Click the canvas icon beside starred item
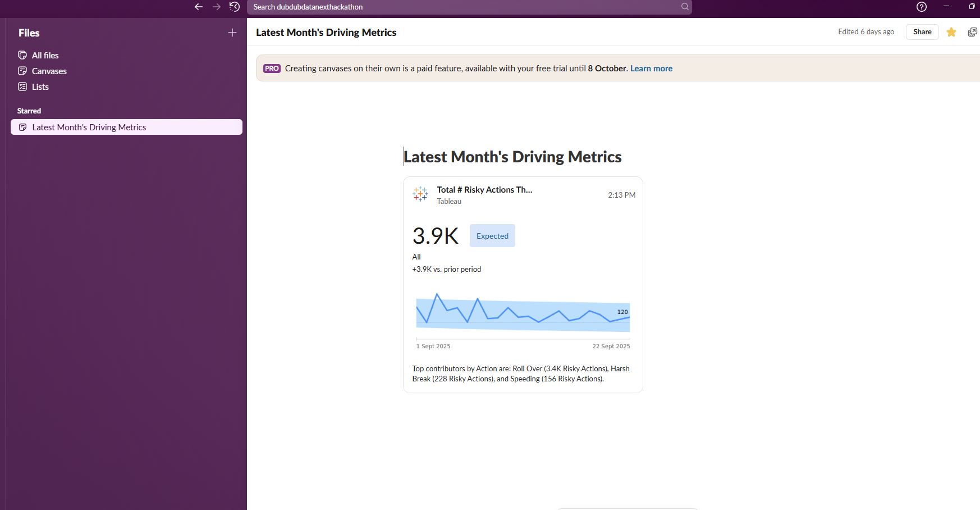Screen dimensions: 980x510 pos(23,128)
